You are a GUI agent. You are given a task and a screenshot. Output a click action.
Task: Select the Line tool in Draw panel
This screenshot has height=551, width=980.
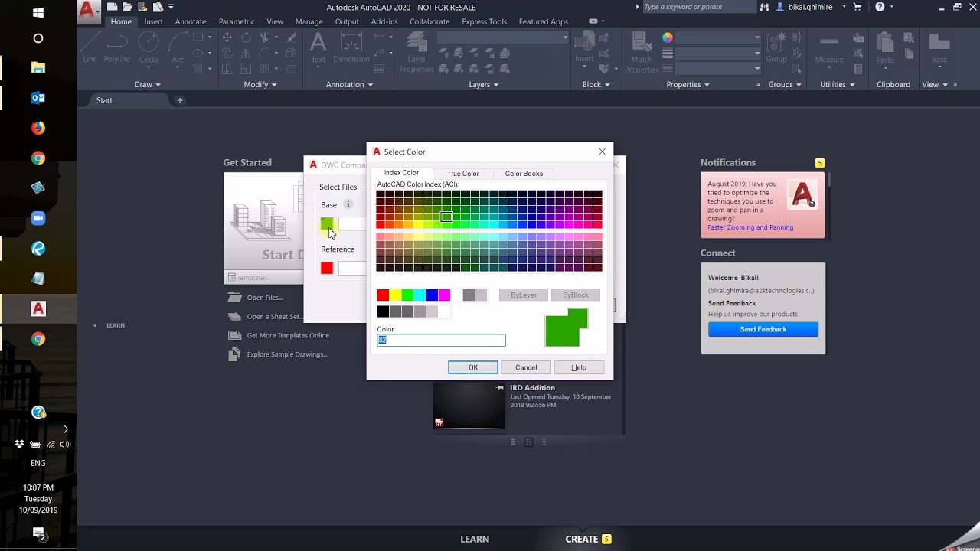[90, 46]
